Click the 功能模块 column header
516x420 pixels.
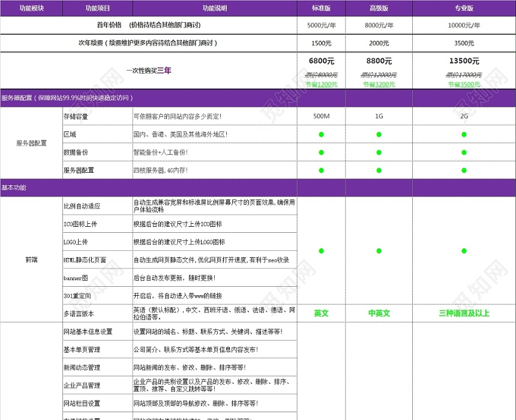pos(32,8)
